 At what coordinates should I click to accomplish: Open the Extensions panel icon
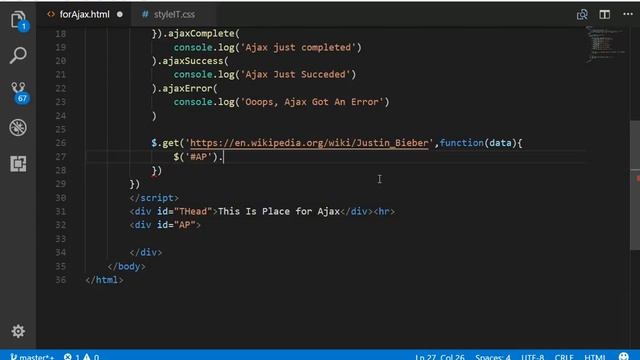pos(18,164)
